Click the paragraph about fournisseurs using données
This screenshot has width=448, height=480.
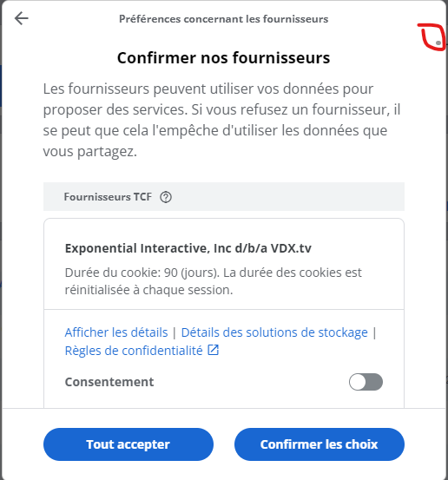coord(221,120)
